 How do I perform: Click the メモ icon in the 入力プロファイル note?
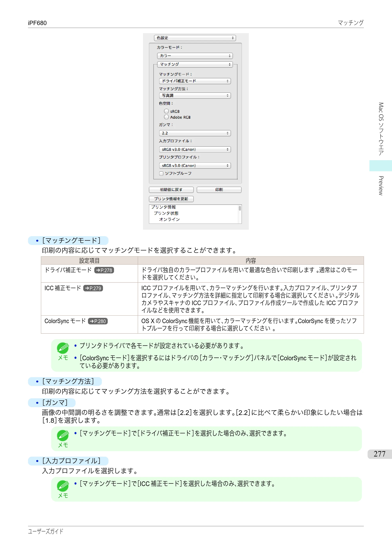63,486
